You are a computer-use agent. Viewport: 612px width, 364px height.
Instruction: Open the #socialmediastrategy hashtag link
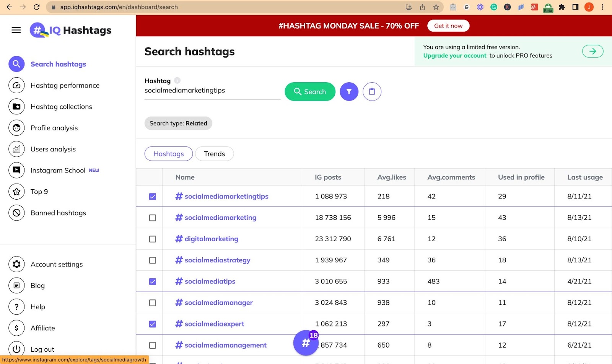213,260
